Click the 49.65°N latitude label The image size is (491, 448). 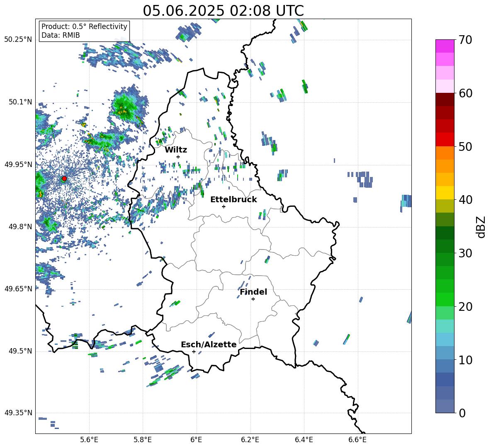tap(18, 288)
